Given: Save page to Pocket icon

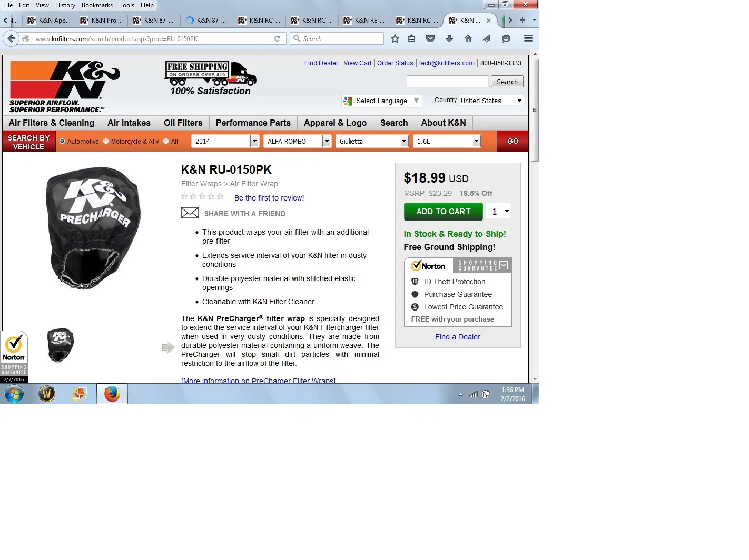Looking at the screenshot, I should [x=430, y=38].
